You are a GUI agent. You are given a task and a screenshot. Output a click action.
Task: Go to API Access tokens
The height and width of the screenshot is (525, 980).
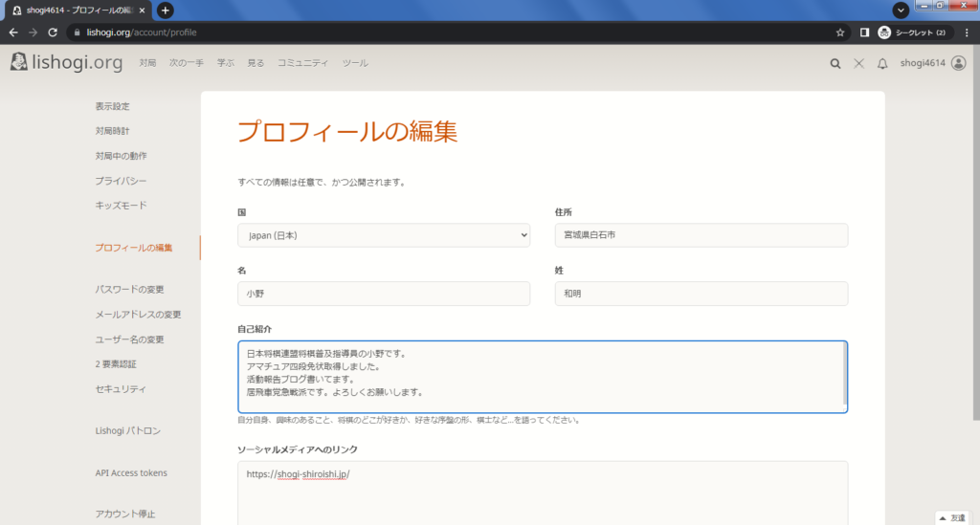pyautogui.click(x=131, y=473)
